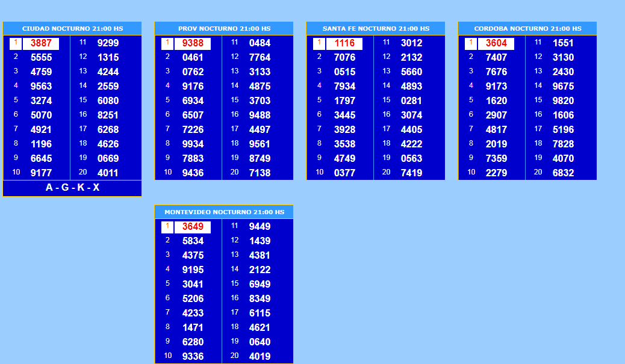This screenshot has height=364, width=625.
Task: Click red position 1 cell in Cordoba table
Action: tap(471, 43)
